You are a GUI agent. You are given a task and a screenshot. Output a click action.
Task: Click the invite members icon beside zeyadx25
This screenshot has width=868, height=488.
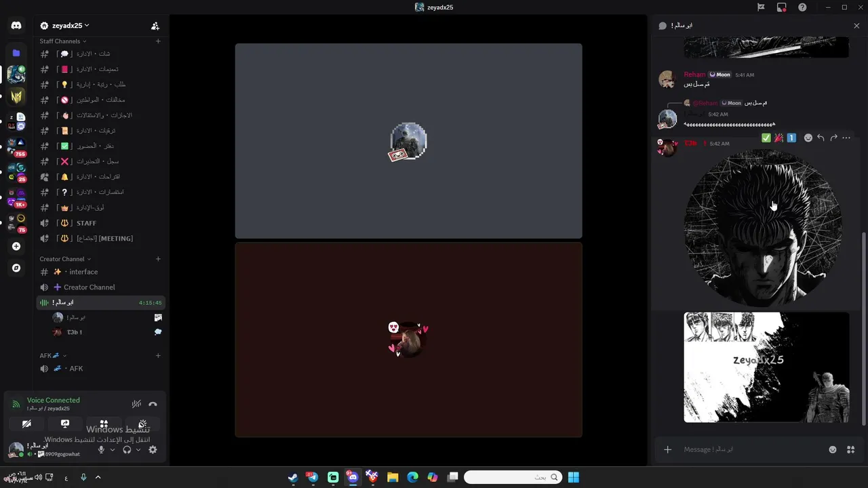pyautogui.click(x=155, y=26)
